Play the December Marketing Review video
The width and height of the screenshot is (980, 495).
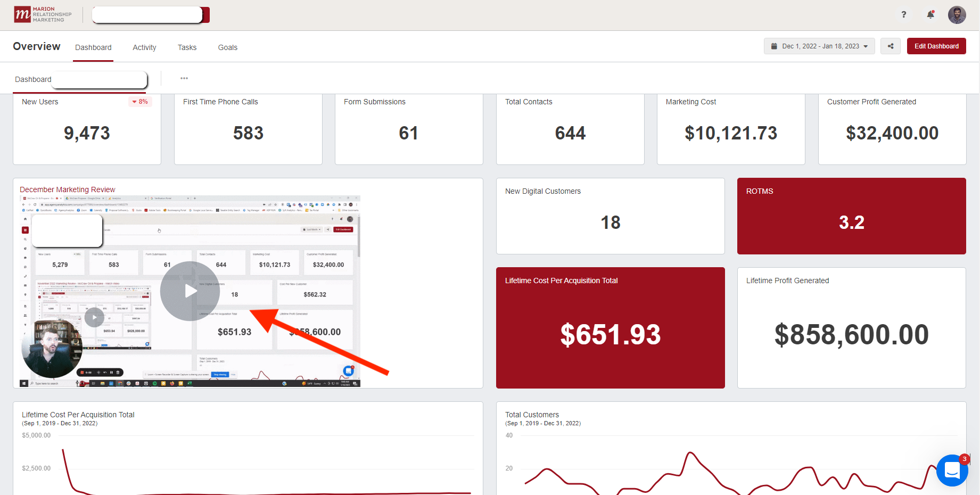tap(190, 291)
